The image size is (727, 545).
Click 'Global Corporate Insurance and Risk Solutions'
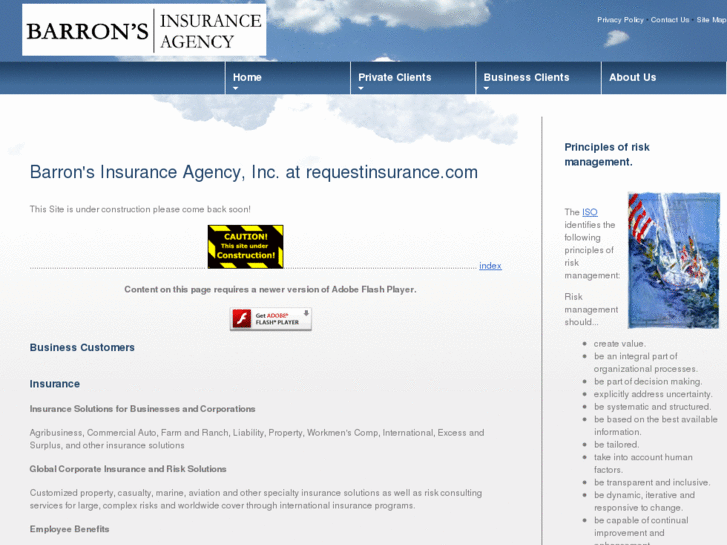tap(128, 469)
